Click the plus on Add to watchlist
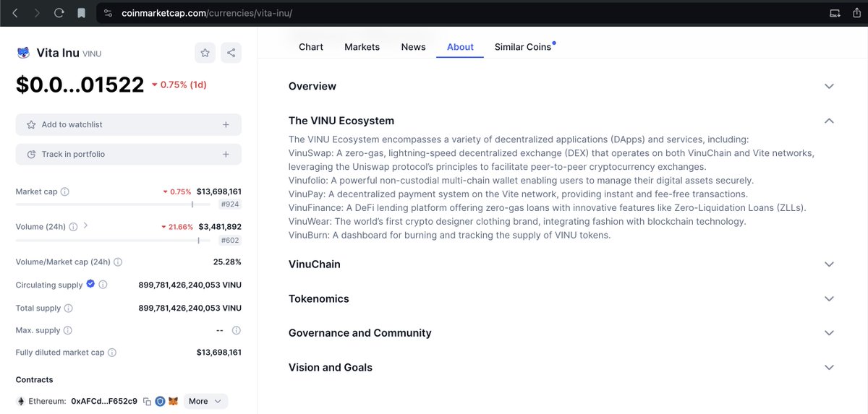 tap(226, 125)
